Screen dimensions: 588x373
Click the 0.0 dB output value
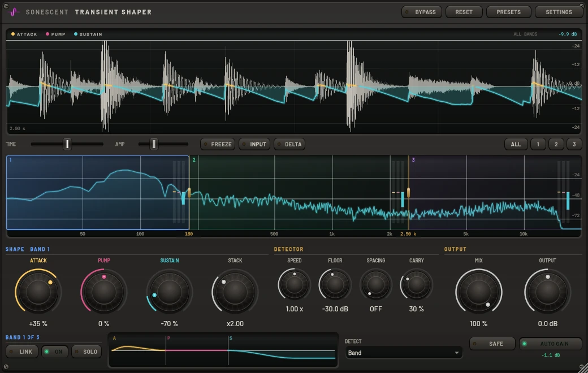click(547, 323)
